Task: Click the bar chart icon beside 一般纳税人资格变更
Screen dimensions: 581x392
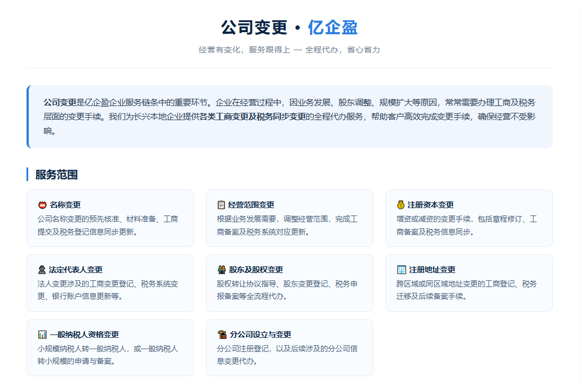Action: click(42, 334)
